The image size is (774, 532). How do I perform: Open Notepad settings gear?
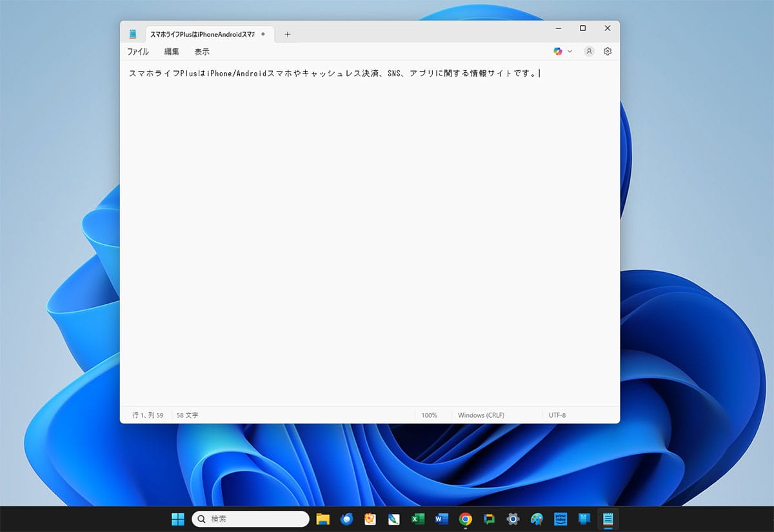608,52
